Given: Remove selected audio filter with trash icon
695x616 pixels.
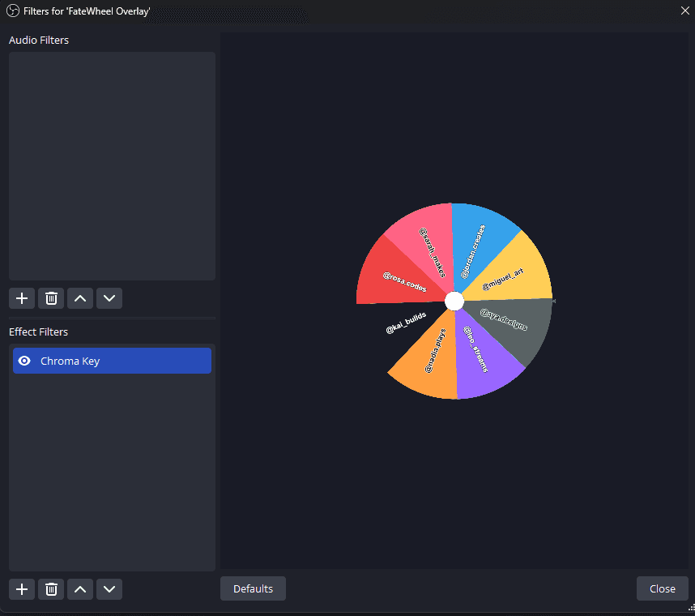Looking at the screenshot, I should point(51,298).
